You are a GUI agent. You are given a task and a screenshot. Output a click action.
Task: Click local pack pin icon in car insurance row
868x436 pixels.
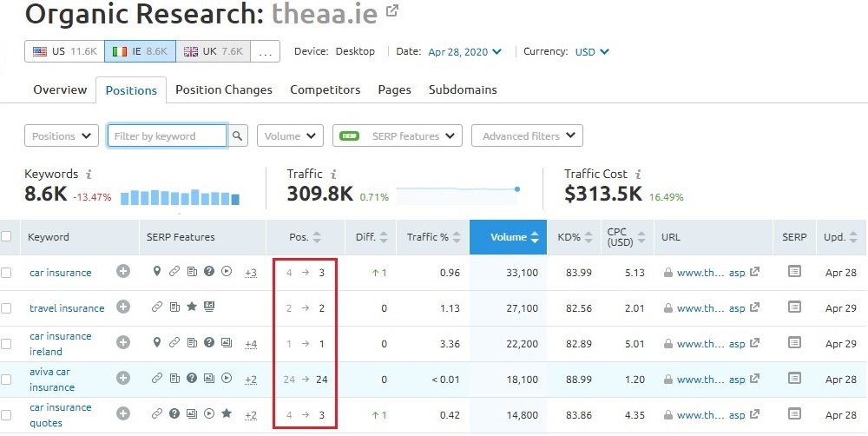coord(156,272)
